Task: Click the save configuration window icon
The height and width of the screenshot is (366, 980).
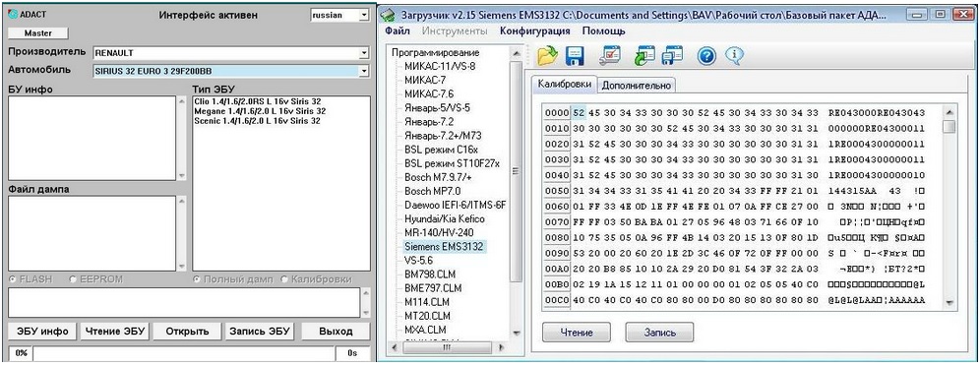Action: (x=672, y=55)
